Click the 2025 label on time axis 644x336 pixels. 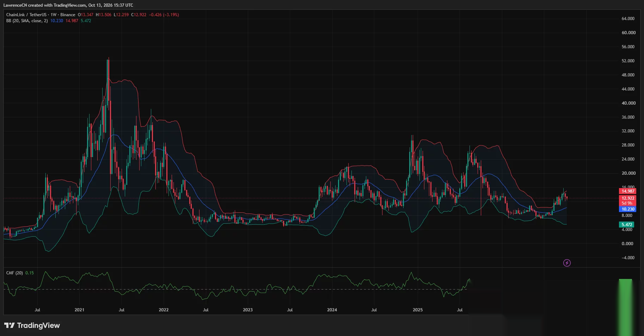tap(418, 310)
